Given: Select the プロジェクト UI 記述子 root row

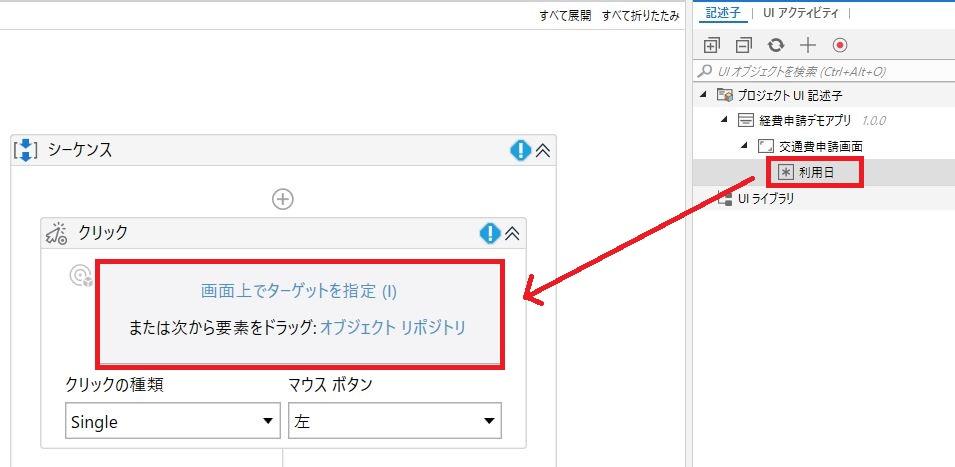Looking at the screenshot, I should coord(825,95).
